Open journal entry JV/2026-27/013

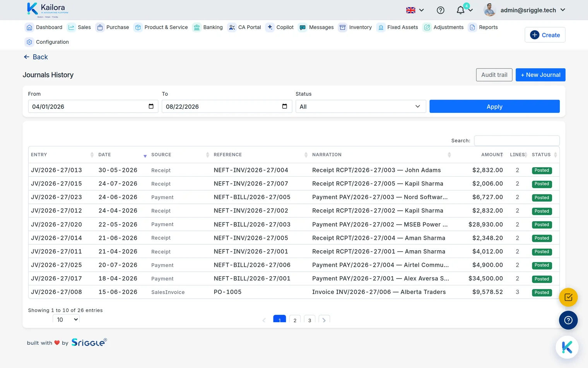tap(56, 170)
